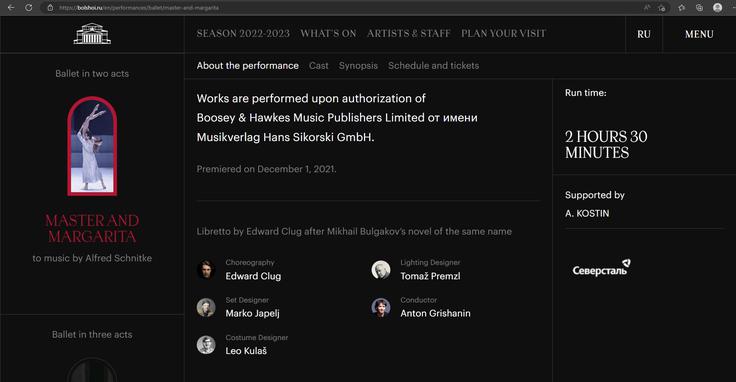Open the What's On menu
736x382 pixels.
(328, 34)
